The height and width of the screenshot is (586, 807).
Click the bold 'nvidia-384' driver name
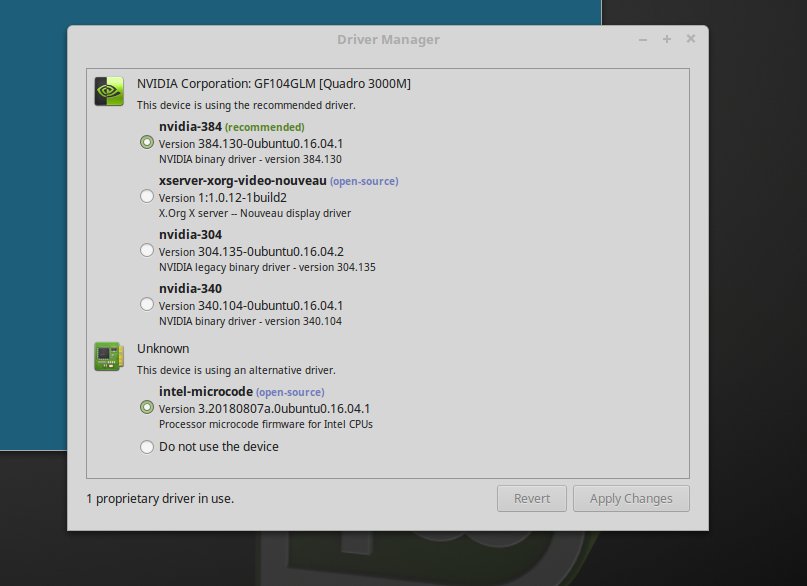pyautogui.click(x=190, y=127)
